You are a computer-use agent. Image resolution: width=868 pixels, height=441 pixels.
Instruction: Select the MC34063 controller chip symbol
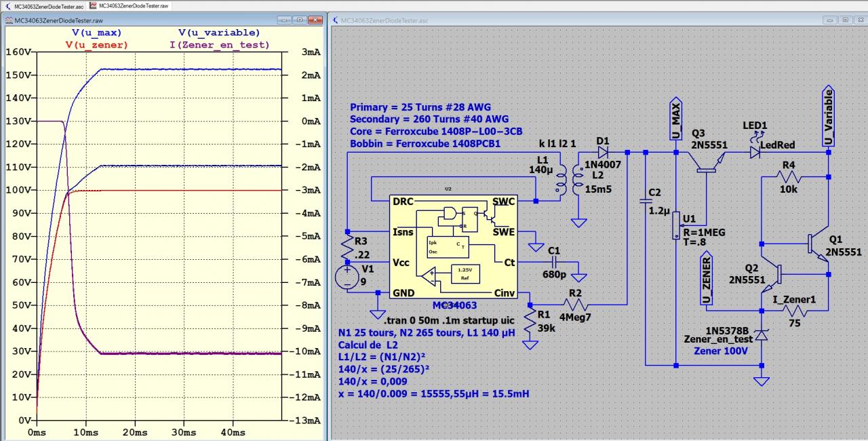click(x=453, y=248)
